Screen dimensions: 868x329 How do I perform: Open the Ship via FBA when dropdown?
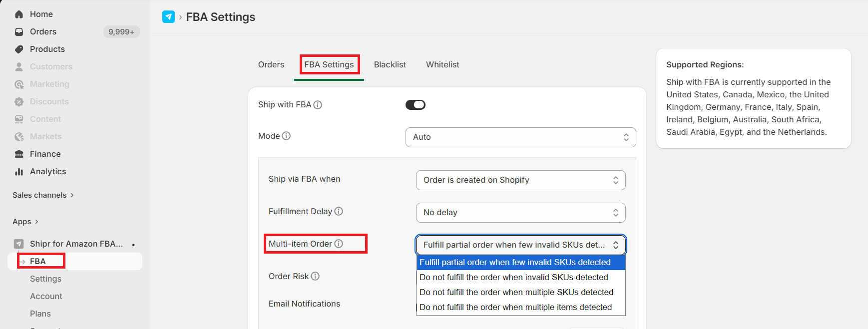pyautogui.click(x=520, y=180)
